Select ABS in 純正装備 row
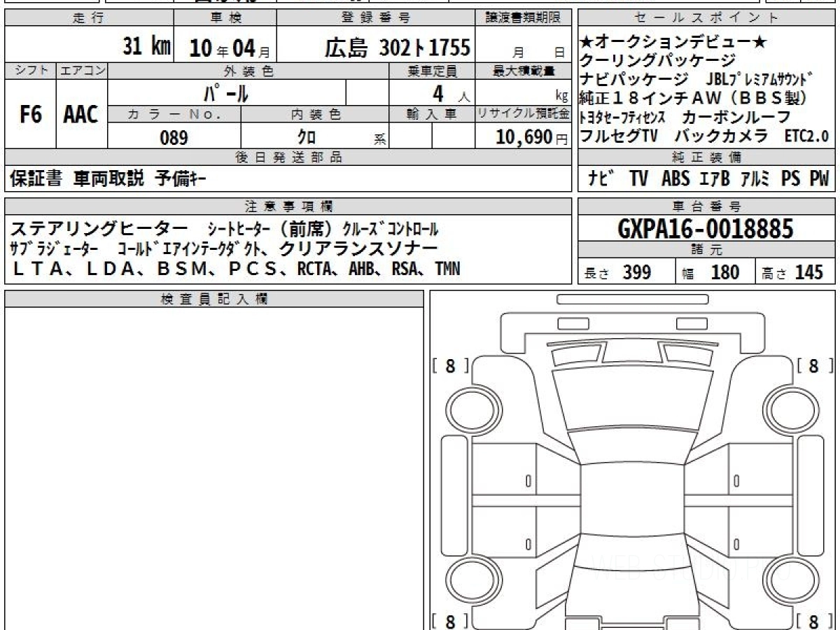 (x=675, y=179)
